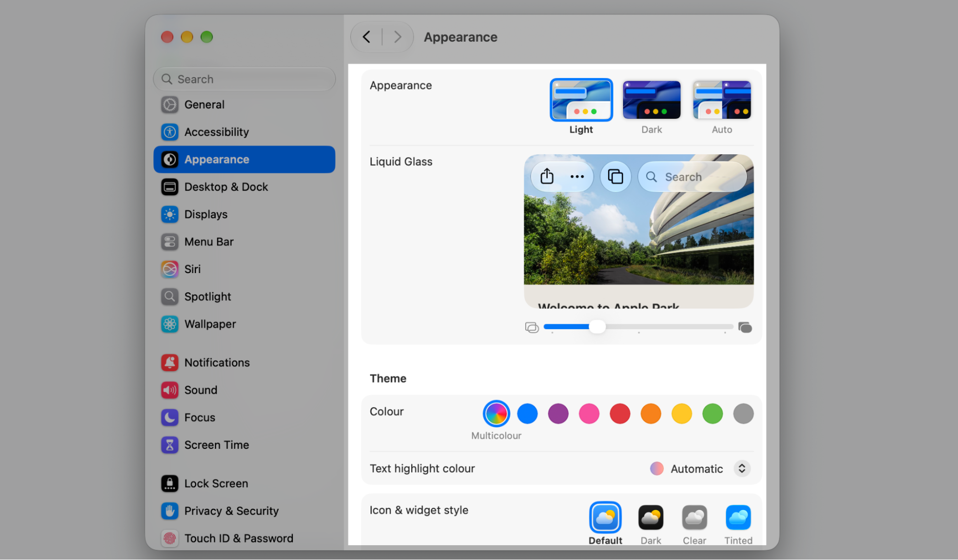The image size is (958, 560).
Task: Go back with the left chevron button
Action: 367,37
